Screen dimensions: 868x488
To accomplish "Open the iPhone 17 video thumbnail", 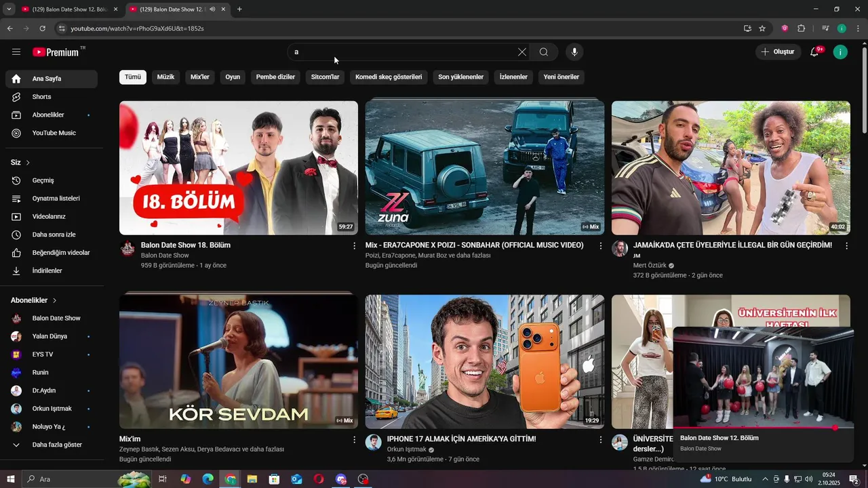I will coord(484,362).
